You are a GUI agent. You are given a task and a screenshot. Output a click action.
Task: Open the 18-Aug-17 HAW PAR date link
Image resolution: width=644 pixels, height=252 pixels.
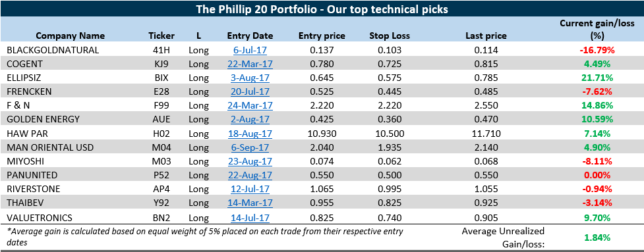250,134
